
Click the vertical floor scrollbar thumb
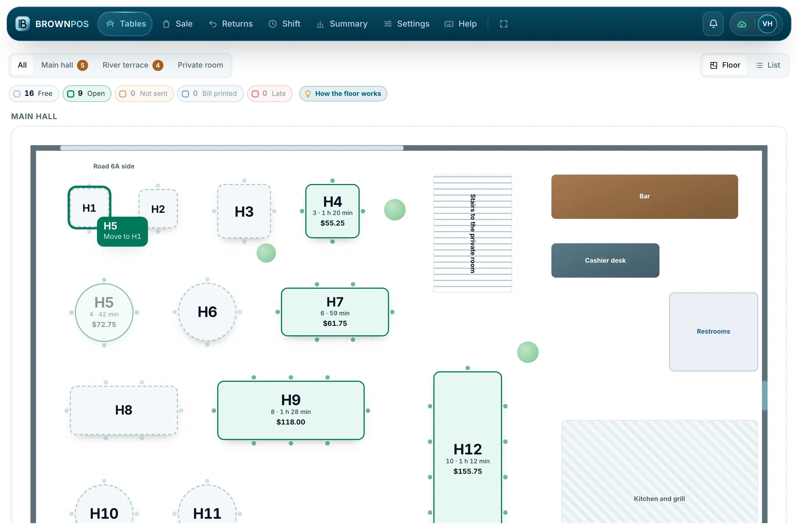[x=765, y=396]
